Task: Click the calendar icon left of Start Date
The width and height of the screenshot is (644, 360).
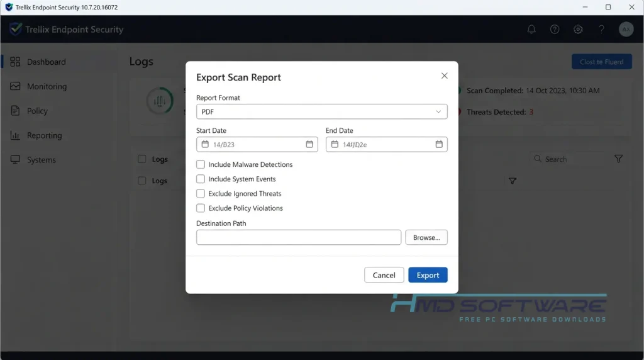Action: point(205,144)
